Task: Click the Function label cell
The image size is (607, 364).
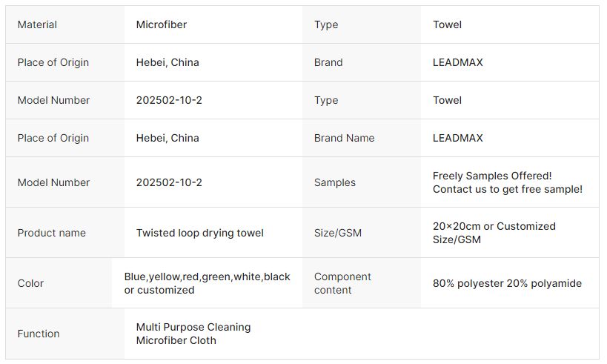Action: tap(65, 334)
